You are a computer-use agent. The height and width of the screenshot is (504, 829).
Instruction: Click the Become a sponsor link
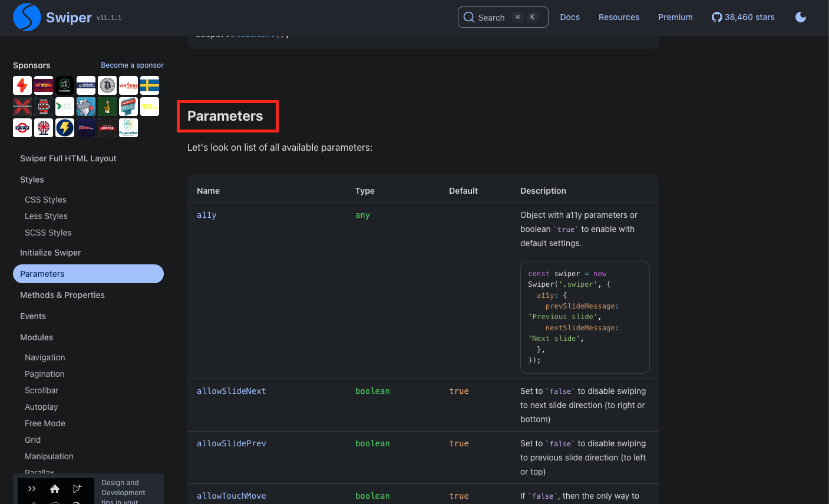pos(132,65)
